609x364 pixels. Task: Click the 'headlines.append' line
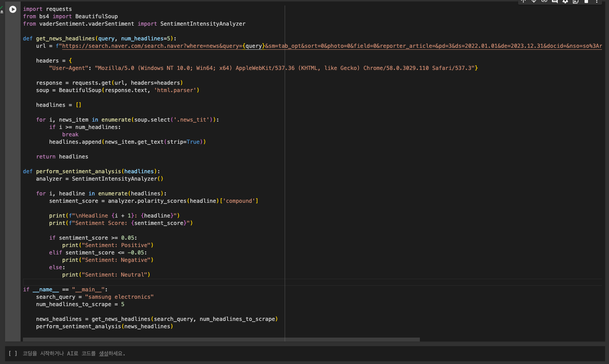[x=127, y=142]
